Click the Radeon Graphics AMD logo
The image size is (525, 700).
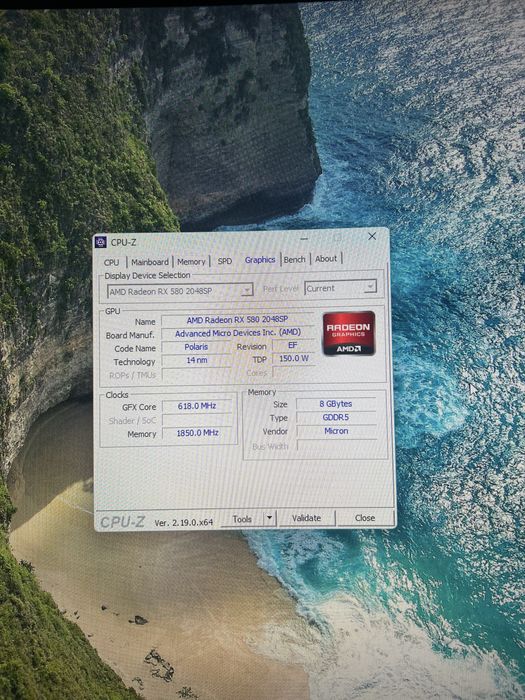(349, 333)
